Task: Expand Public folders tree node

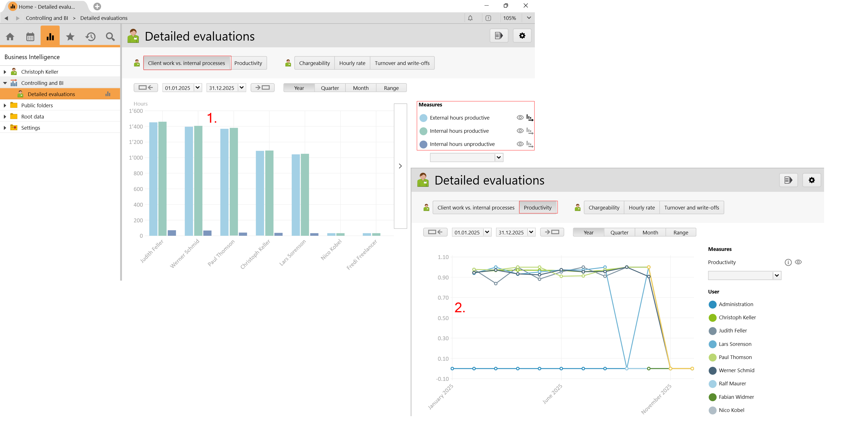Action: point(5,106)
